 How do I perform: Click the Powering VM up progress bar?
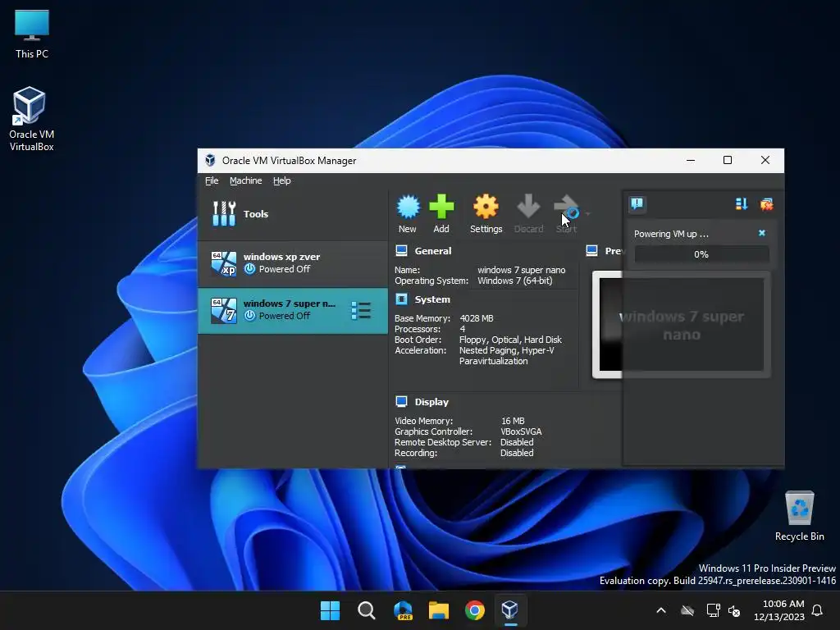click(701, 254)
